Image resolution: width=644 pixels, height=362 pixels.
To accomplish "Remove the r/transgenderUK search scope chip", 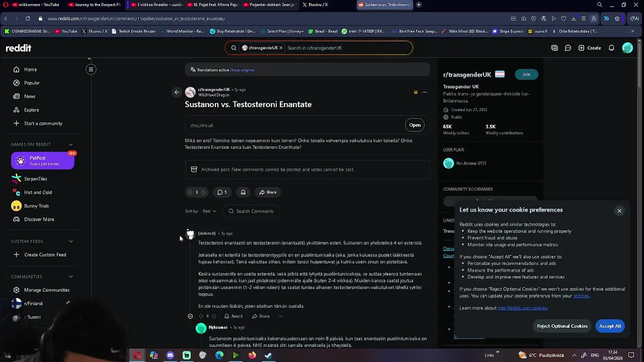I will coord(281,48).
